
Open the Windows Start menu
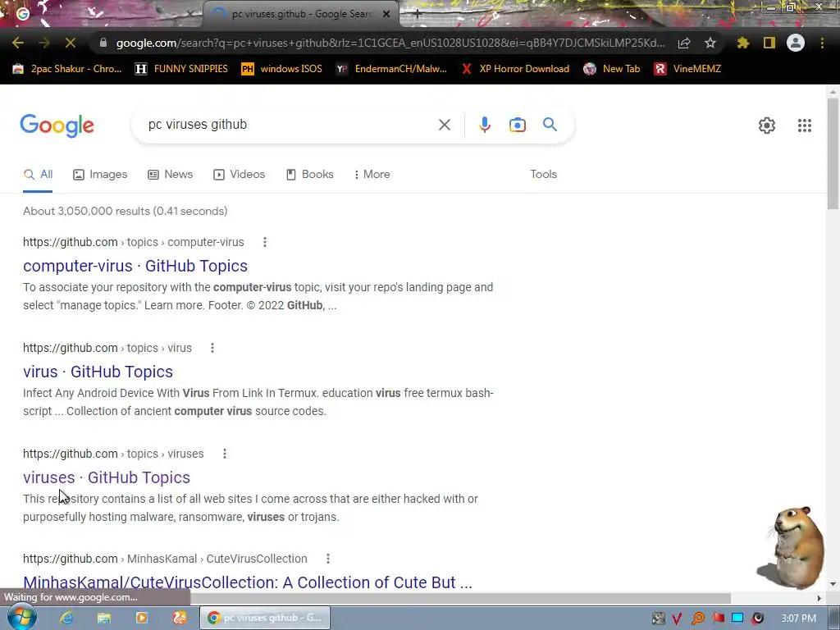point(21,618)
